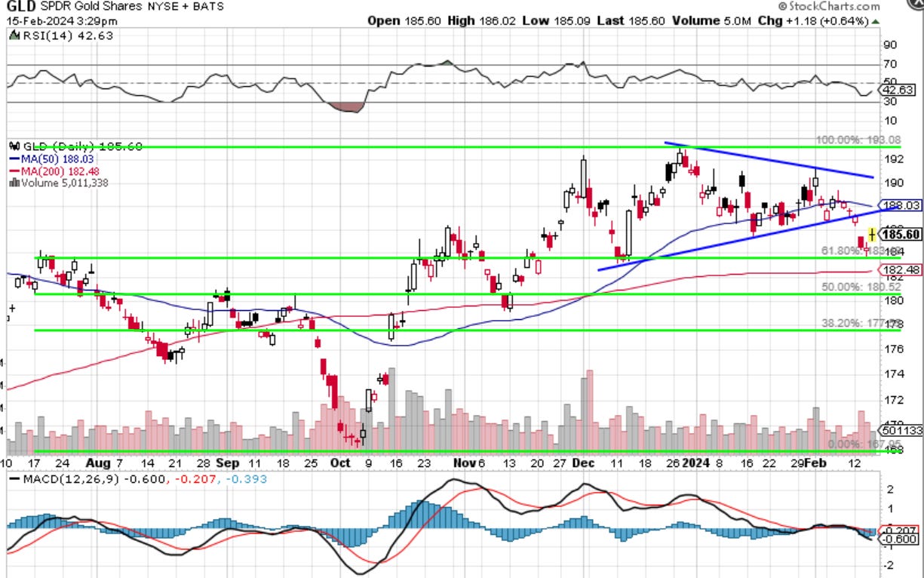Click the 192 value on the price axis
Image resolution: width=924 pixels, height=578 pixels.
892,159
